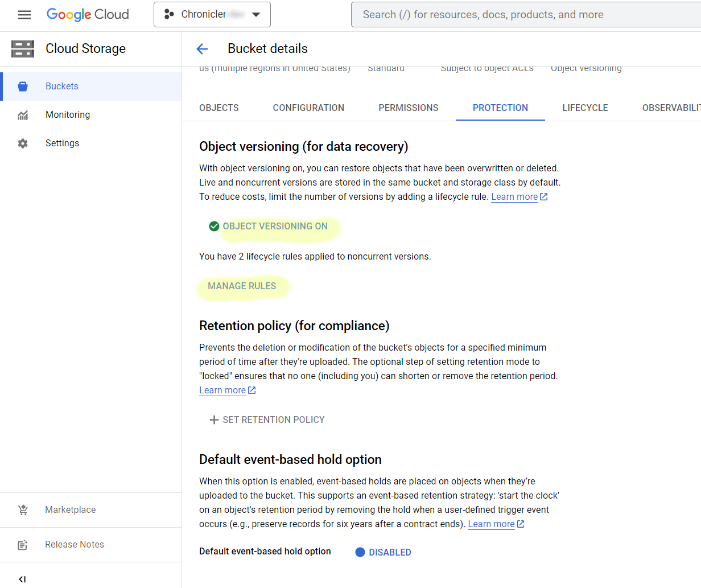Screen dimensions: 701x588
Task: Select Buckets in the sidebar
Action: tap(61, 86)
